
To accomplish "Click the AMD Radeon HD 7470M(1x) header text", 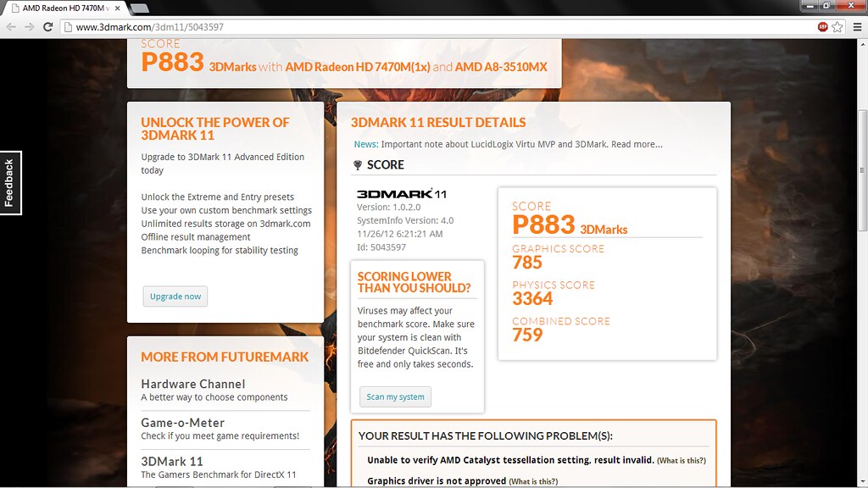I will click(x=358, y=67).
